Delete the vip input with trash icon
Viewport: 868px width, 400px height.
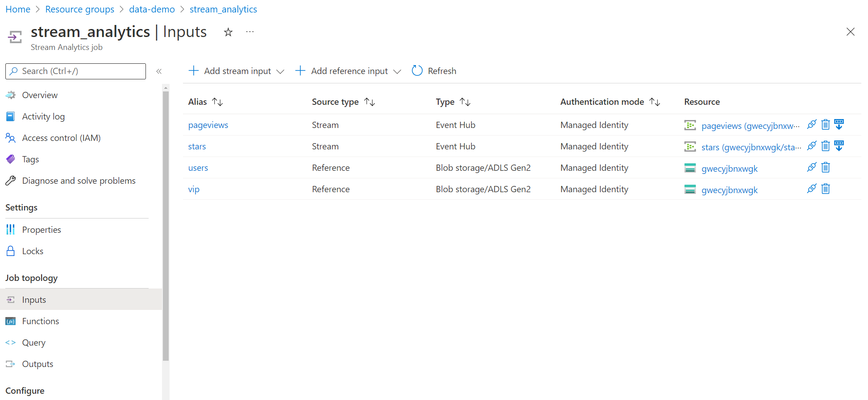coord(825,189)
